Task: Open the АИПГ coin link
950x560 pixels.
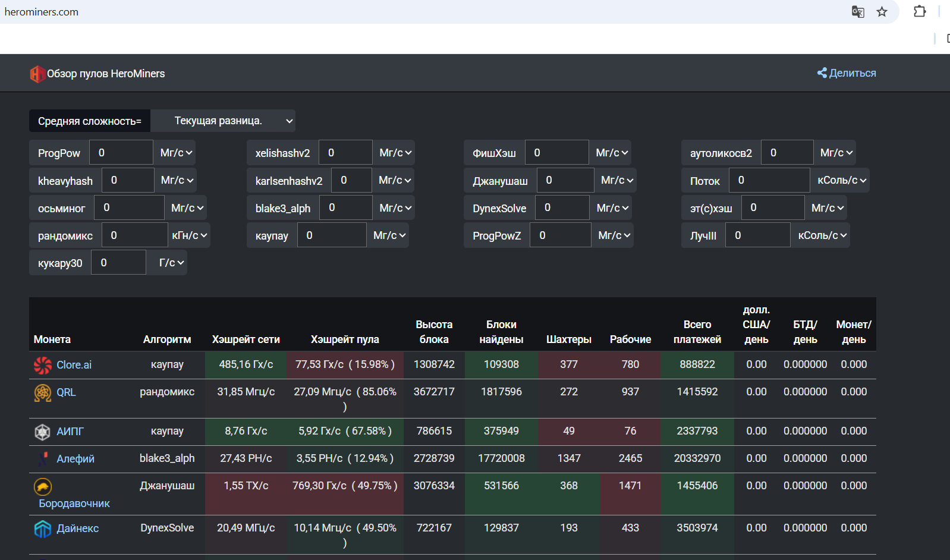Action: coord(70,432)
